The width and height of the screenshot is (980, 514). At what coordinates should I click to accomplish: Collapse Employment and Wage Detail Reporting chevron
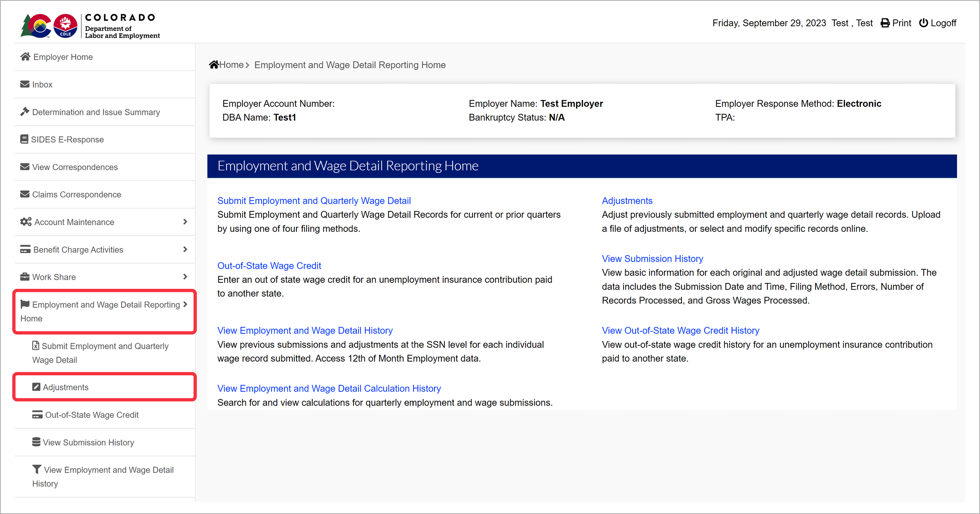click(x=185, y=305)
